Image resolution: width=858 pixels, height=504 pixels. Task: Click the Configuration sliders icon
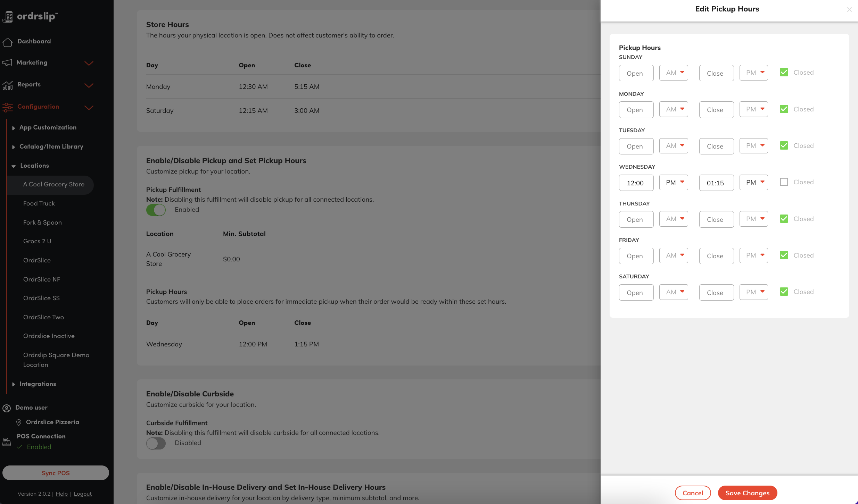7,107
